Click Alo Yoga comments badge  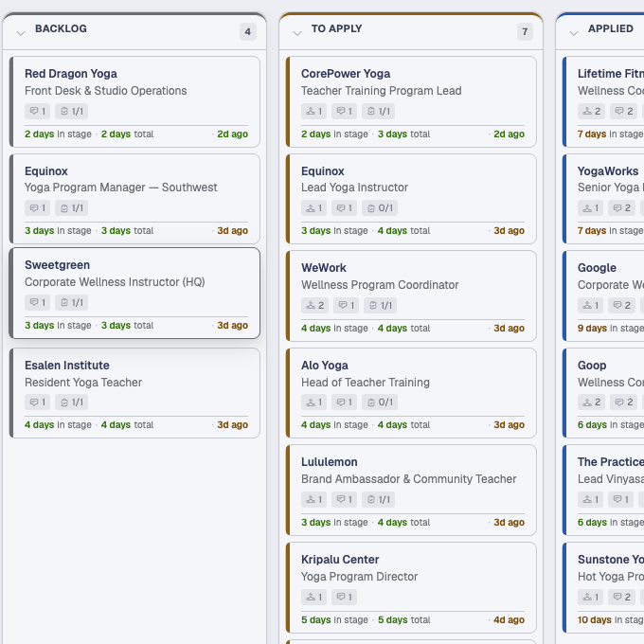[344, 402]
